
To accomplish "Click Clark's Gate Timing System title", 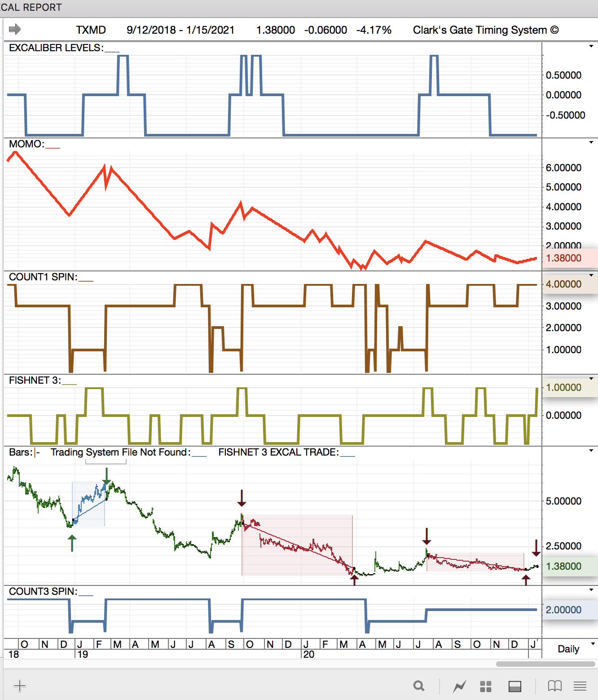I will pyautogui.click(x=486, y=30).
